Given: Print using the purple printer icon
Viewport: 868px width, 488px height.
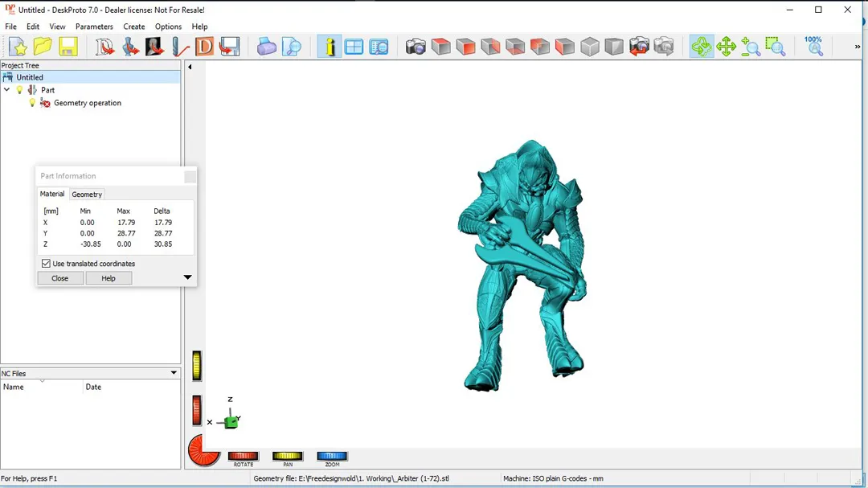Looking at the screenshot, I should [266, 47].
